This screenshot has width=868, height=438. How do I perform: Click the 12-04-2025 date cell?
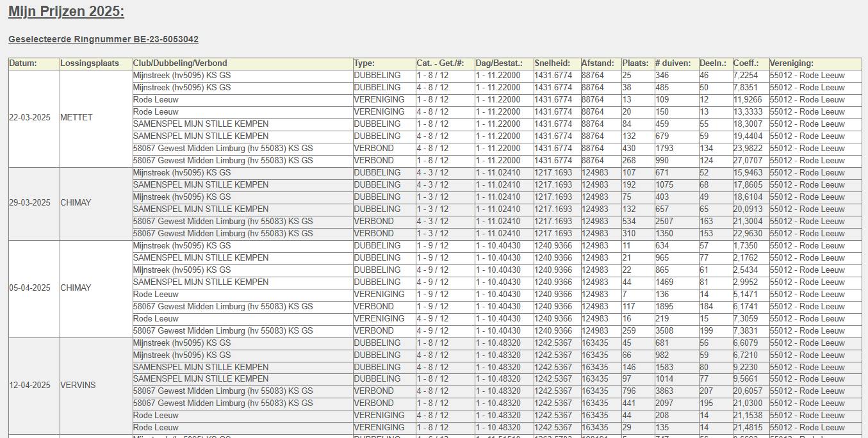(29, 385)
